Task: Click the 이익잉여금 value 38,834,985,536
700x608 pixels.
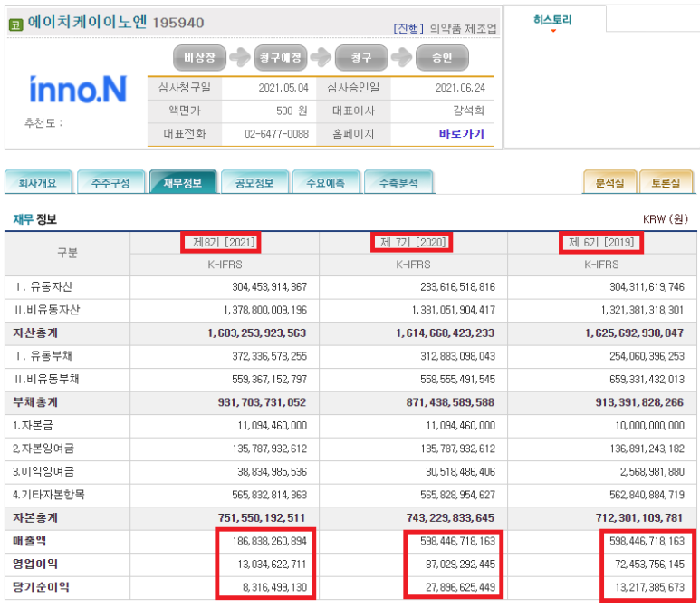Action: 273,472
